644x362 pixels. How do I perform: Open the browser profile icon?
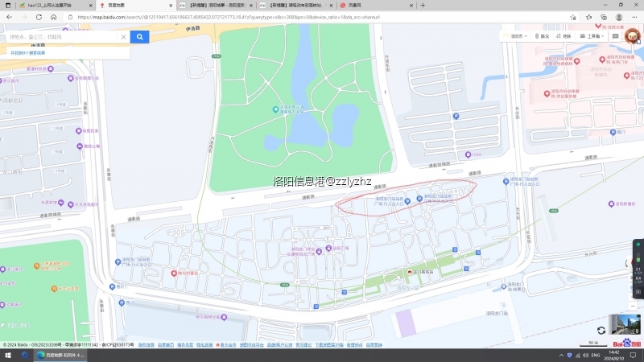tap(619, 17)
